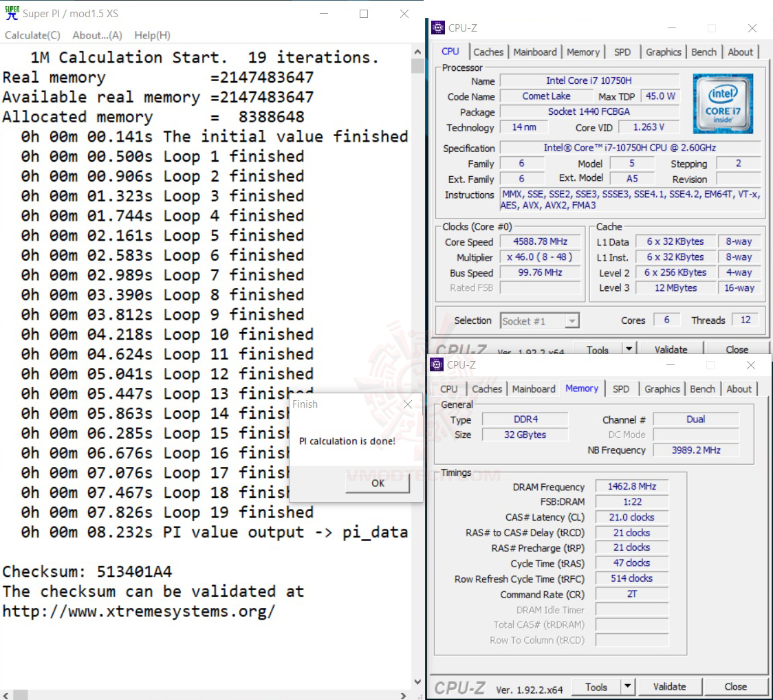The image size is (773, 700).
Task: Click the Super PI application icon in title bar
Action: click(12, 13)
